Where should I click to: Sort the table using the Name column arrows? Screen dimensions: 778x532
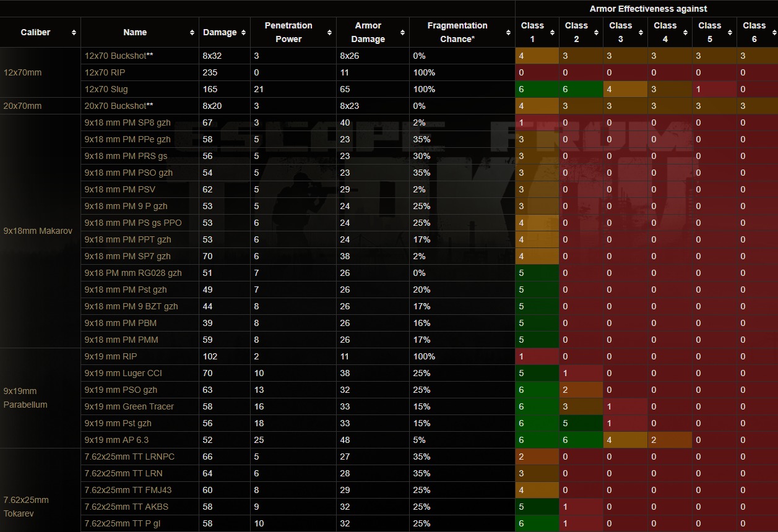(192, 32)
